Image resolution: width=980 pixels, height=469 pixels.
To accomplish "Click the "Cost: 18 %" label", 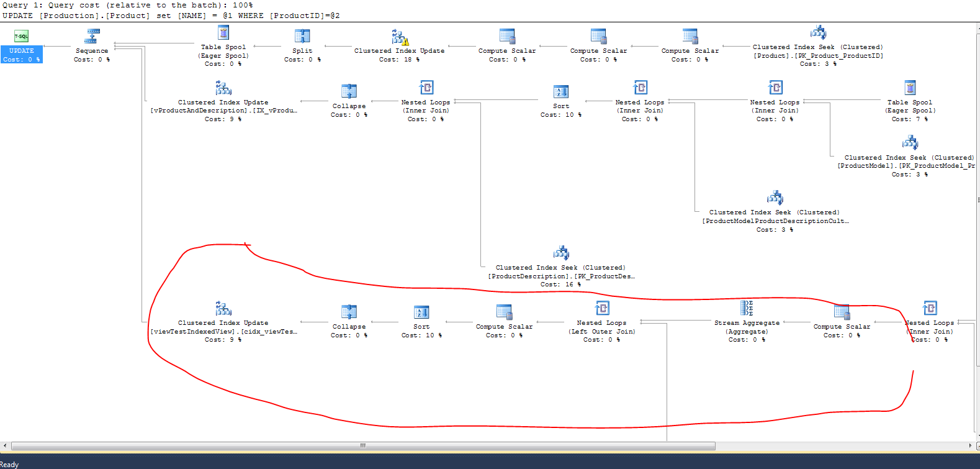I will (399, 60).
